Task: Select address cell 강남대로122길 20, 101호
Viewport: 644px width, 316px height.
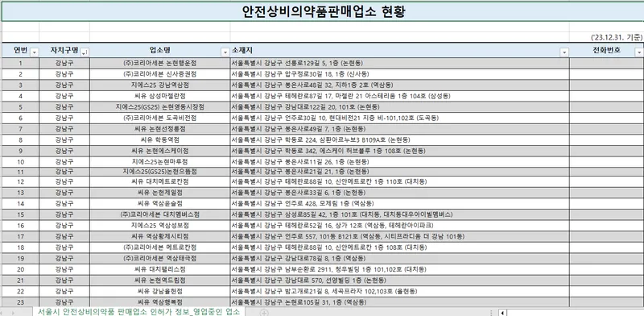Action: pyautogui.click(x=399, y=107)
